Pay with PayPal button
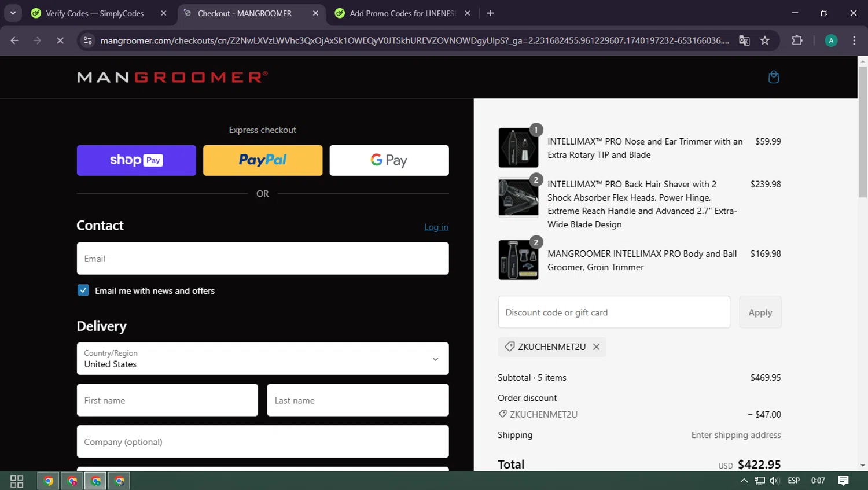The image size is (868, 490). pyautogui.click(x=263, y=160)
